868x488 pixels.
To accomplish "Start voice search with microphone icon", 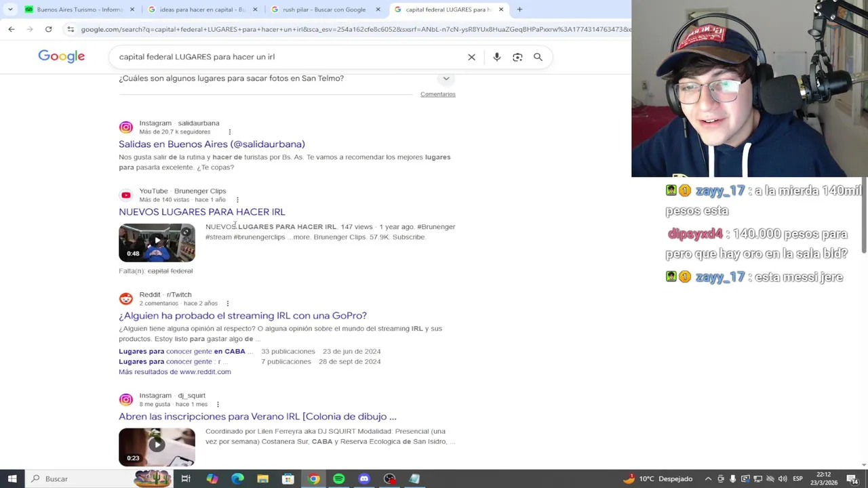I will [x=496, y=57].
